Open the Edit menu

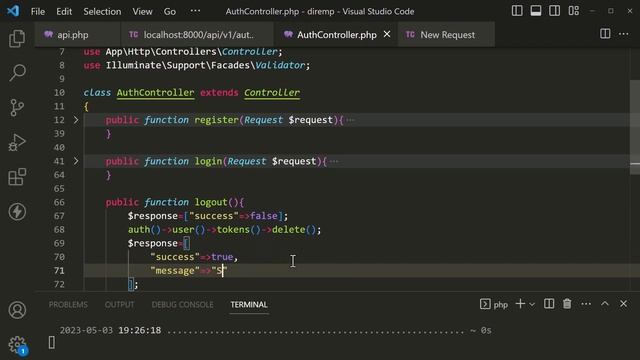pos(64,11)
